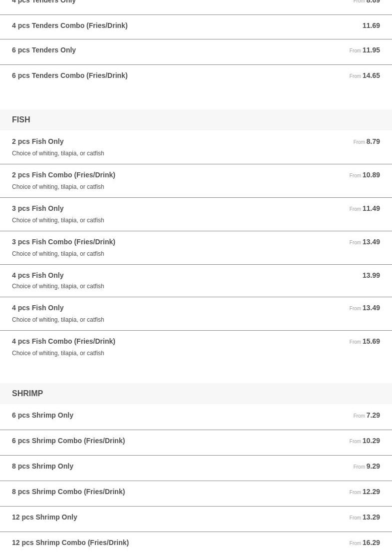Choose 6 pcs Tenders Combo (Fries/Drink)
The height and width of the screenshot is (560, 392).
[x=69, y=75]
